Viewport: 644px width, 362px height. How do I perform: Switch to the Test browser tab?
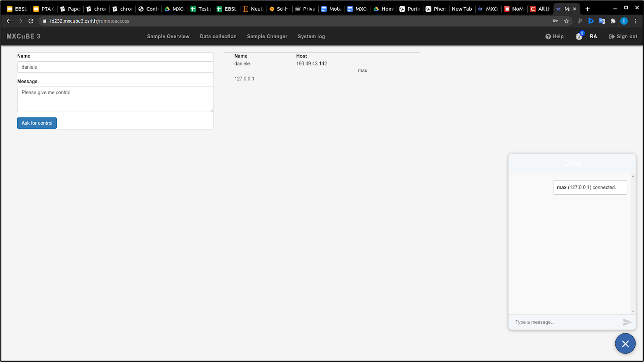coord(201,9)
